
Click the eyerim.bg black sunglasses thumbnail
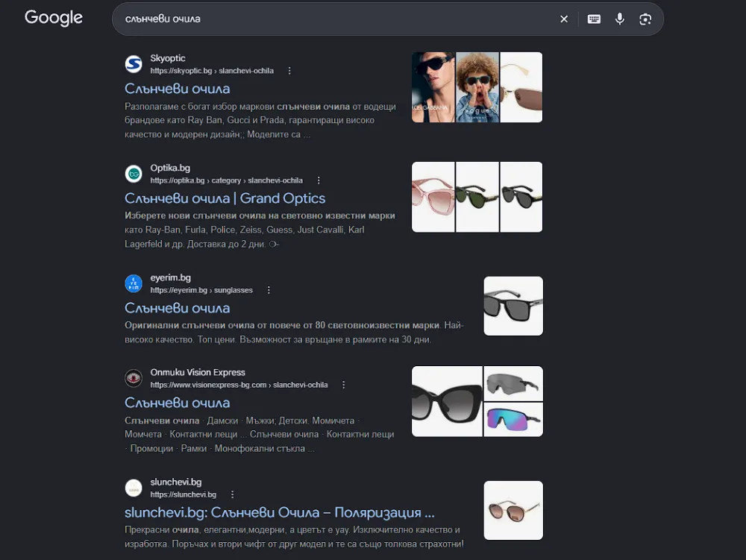pos(513,306)
